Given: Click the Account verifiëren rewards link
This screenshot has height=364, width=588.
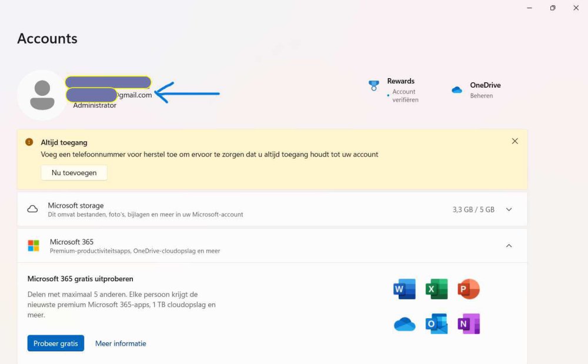Looking at the screenshot, I should click(x=405, y=96).
